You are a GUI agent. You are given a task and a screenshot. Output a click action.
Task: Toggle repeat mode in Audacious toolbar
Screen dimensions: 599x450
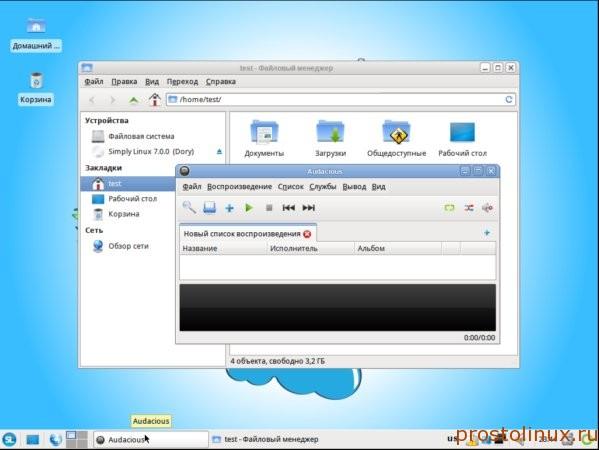tap(449, 208)
